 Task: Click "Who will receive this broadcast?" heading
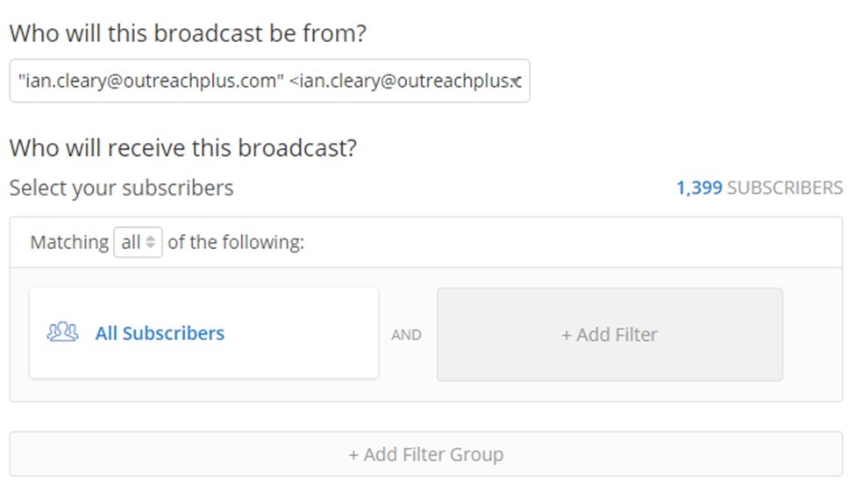182,147
